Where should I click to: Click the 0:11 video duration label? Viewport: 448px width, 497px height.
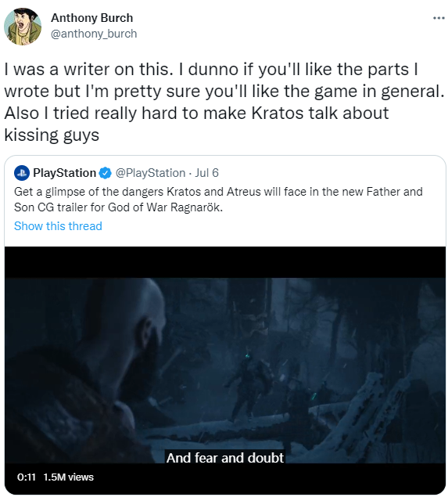pos(27,477)
